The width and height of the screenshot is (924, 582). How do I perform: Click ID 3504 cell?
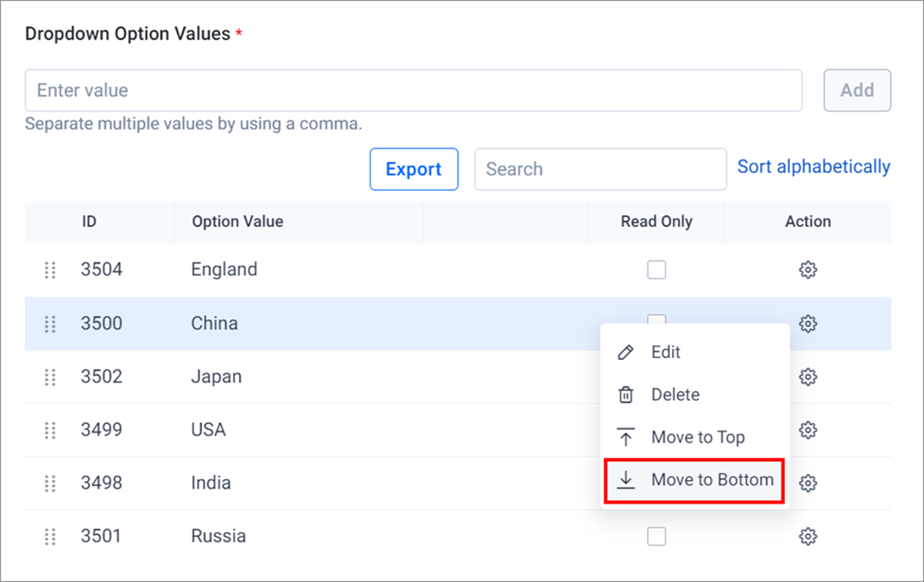[101, 269]
